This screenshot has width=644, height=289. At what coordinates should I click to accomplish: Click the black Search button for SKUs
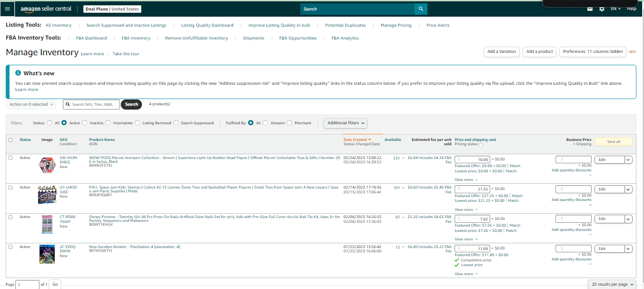131,104
